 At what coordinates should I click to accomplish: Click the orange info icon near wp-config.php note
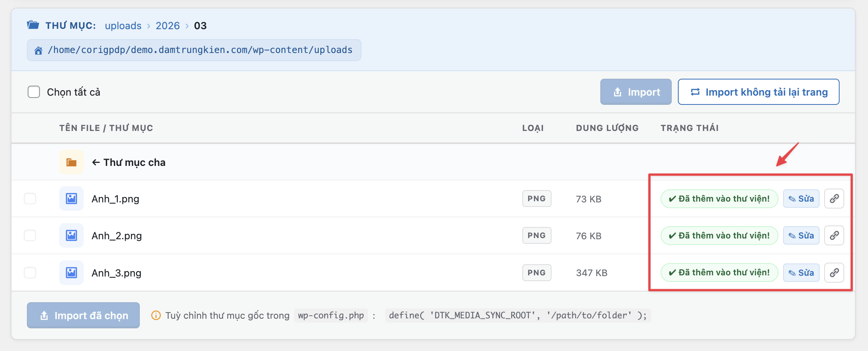coord(155,315)
